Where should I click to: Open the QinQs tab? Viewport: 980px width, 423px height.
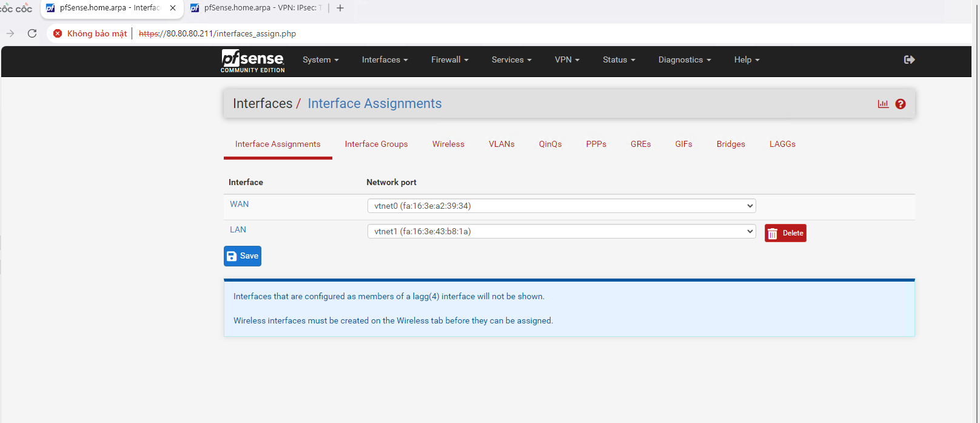coord(551,144)
